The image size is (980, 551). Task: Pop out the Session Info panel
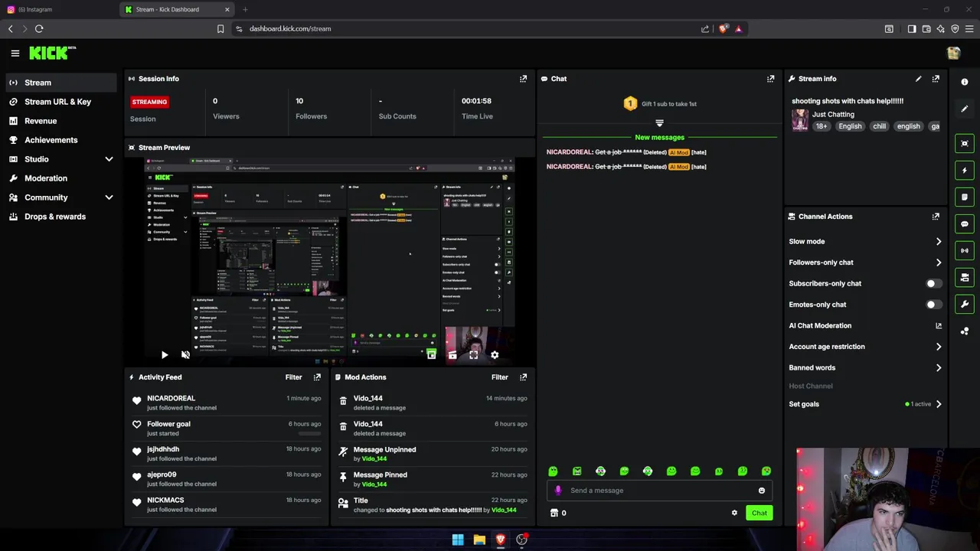coord(523,79)
